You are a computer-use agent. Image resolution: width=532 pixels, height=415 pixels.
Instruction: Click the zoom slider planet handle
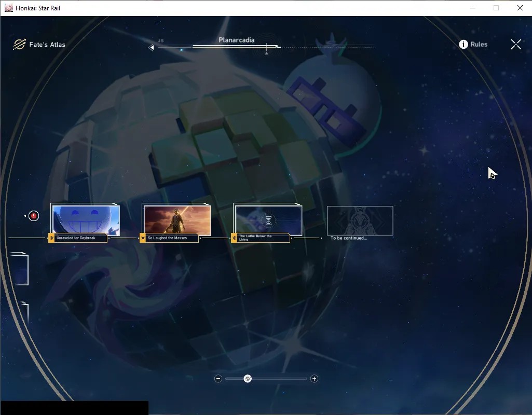click(x=248, y=379)
